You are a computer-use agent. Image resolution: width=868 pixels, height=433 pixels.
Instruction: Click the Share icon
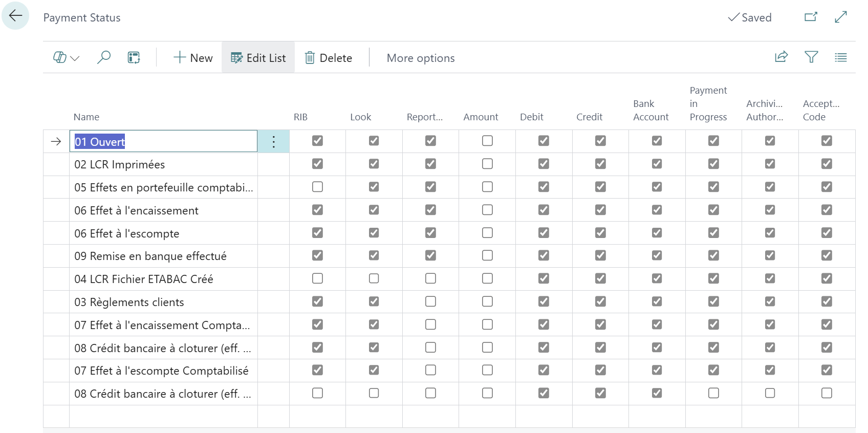(x=781, y=57)
